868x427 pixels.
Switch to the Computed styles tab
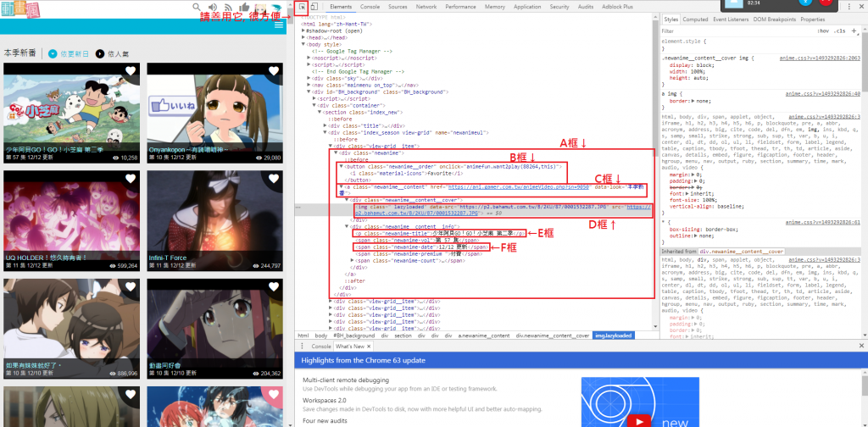coord(695,19)
